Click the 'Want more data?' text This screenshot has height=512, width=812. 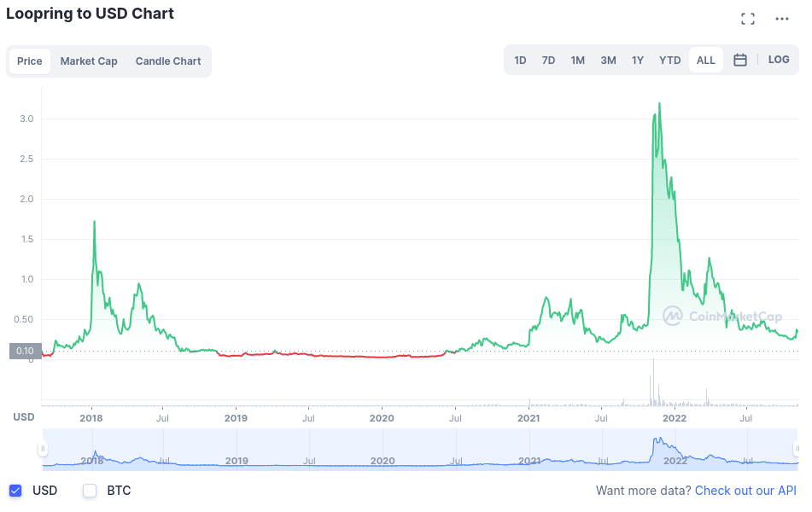tap(643, 491)
